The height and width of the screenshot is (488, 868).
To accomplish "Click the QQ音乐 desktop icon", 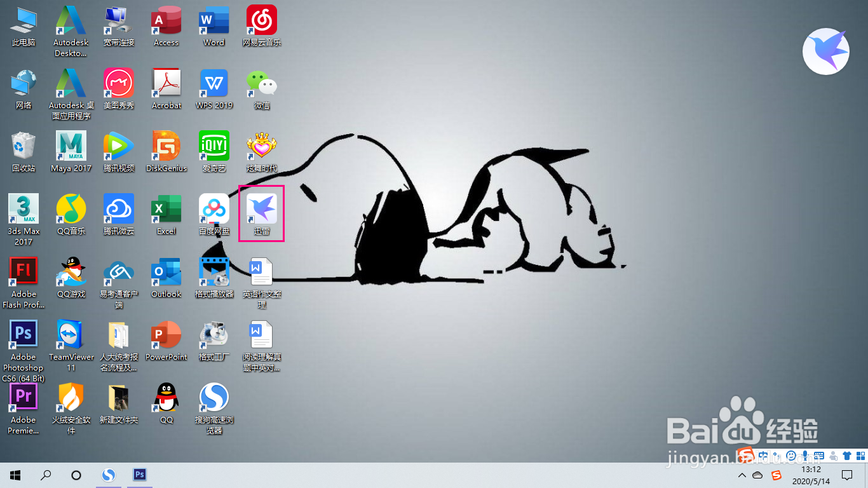I will [x=71, y=215].
